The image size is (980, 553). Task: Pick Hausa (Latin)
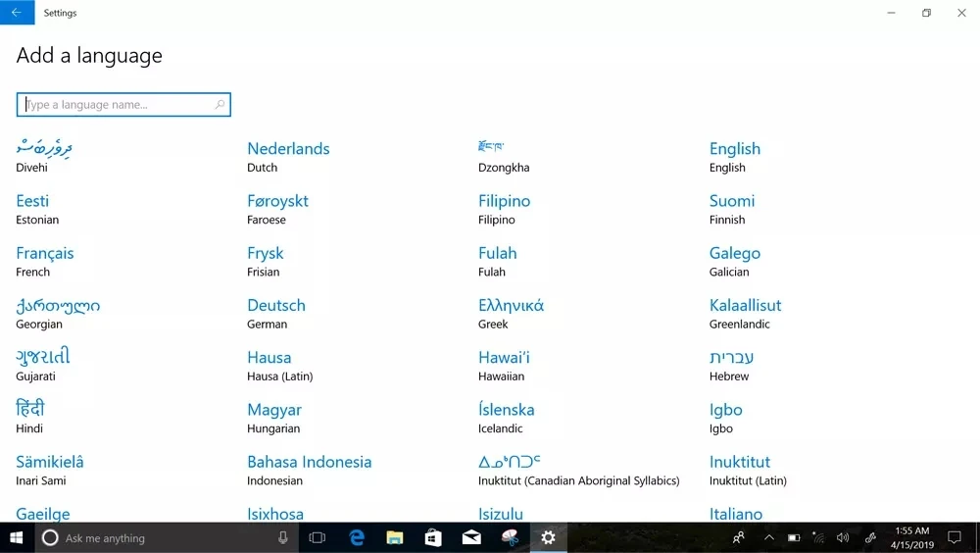point(280,366)
